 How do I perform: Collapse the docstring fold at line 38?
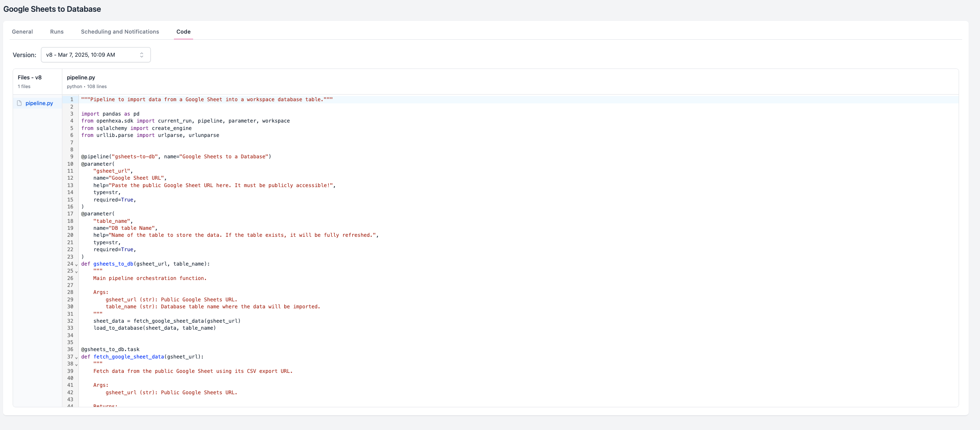click(76, 365)
